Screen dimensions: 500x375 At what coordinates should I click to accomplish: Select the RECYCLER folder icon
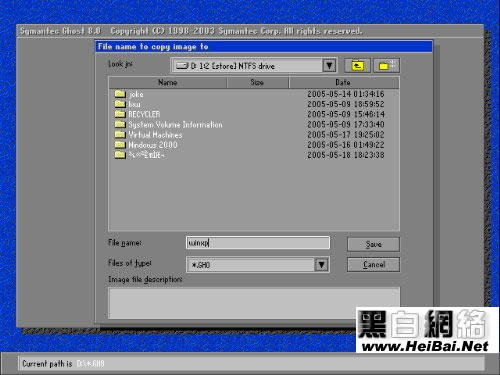click(x=120, y=114)
